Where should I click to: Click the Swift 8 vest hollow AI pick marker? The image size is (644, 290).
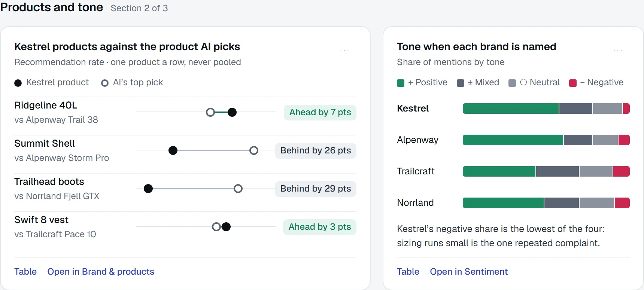(216, 227)
